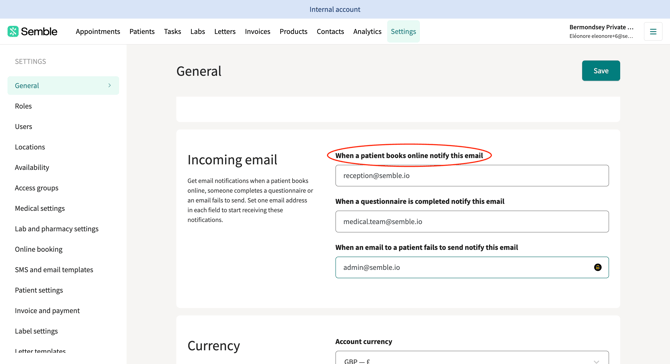Go to Appointments in the top navigation

(x=98, y=32)
